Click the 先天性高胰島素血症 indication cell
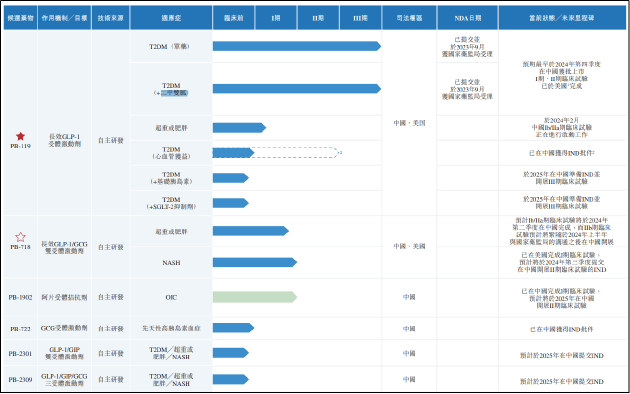The image size is (630, 394). click(x=171, y=328)
